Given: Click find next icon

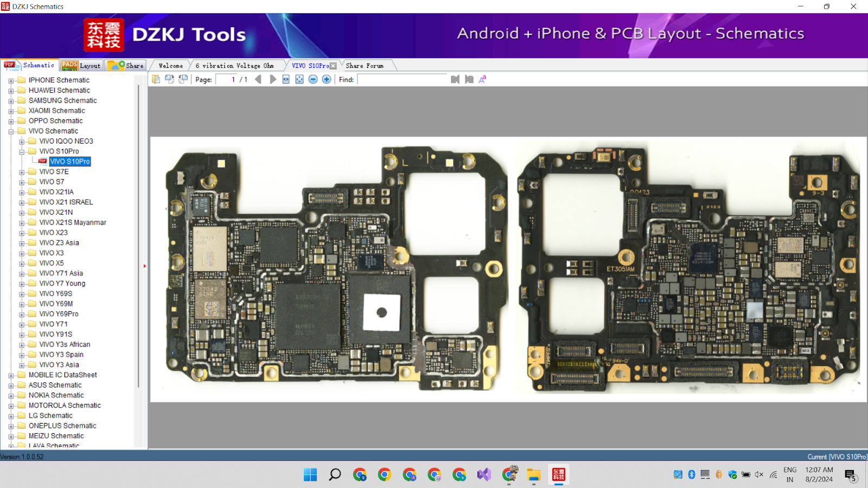Looking at the screenshot, I should [x=469, y=79].
